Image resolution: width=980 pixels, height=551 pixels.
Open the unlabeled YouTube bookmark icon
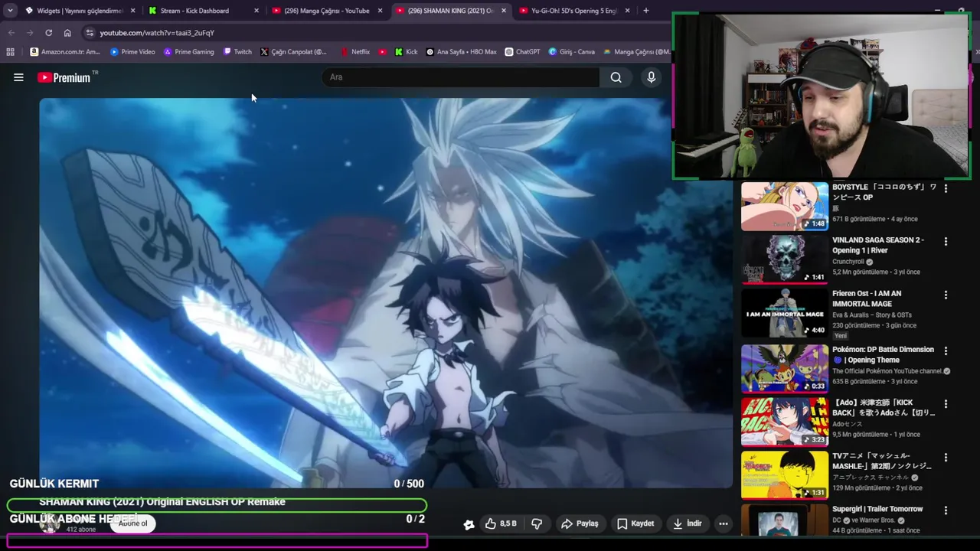click(383, 52)
